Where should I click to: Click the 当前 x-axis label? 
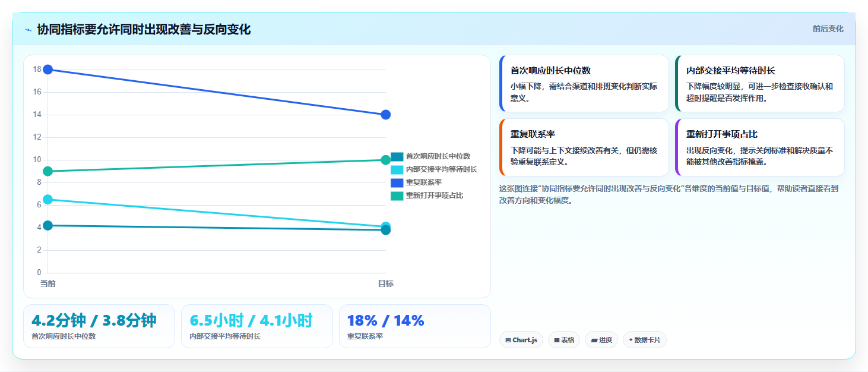[48, 283]
